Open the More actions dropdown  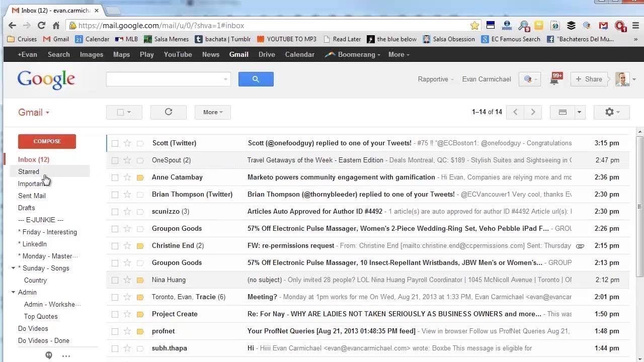[213, 112]
